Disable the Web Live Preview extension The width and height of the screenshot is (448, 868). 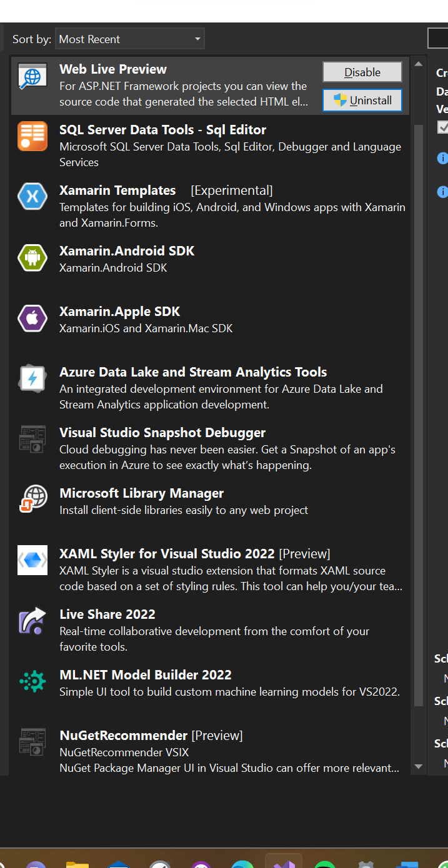tap(362, 72)
